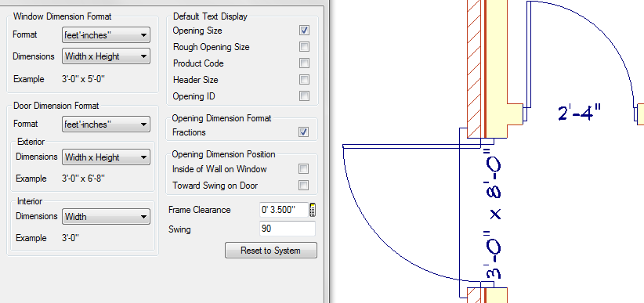644x303 pixels.
Task: Expand the Exterior door Dimensions dropdown
Action: tap(106, 157)
